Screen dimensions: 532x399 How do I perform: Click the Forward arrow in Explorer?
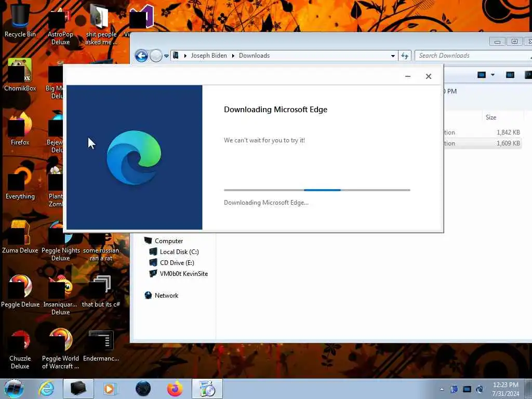(156, 56)
